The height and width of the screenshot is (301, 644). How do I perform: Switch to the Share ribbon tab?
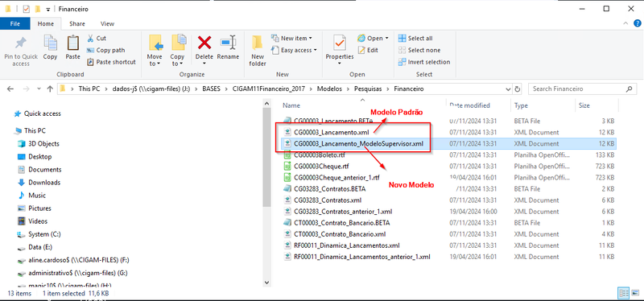pos(77,24)
